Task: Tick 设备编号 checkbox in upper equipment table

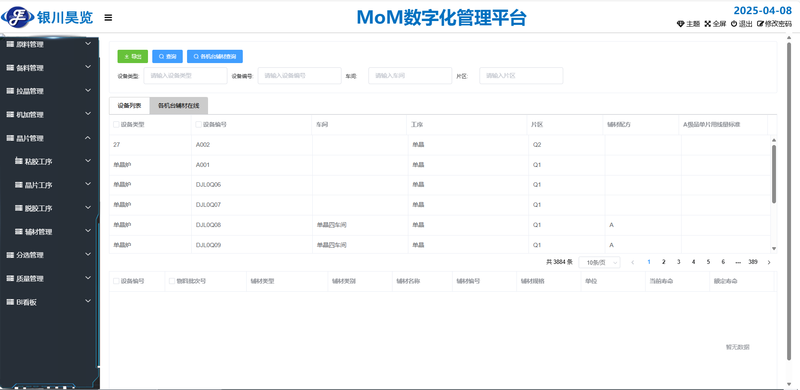Action: (x=199, y=124)
